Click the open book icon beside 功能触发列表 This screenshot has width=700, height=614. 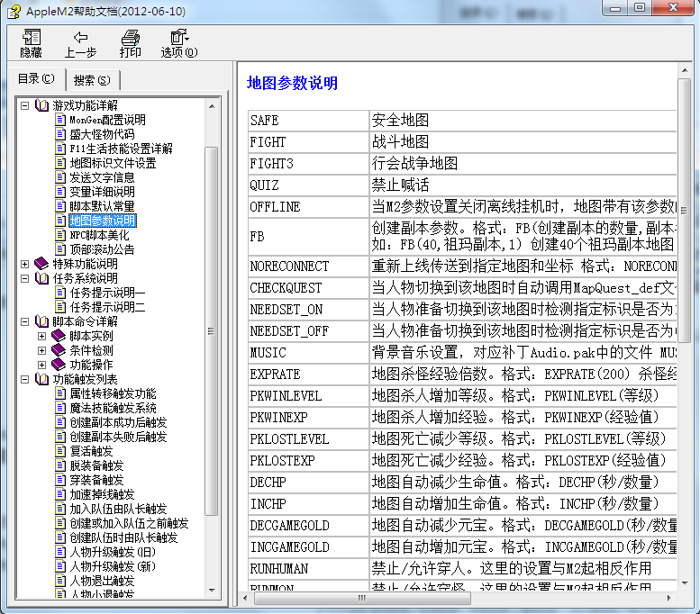click(42, 379)
